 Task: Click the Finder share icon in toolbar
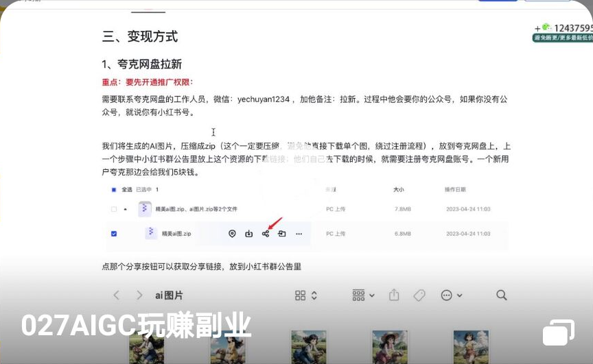point(394,295)
